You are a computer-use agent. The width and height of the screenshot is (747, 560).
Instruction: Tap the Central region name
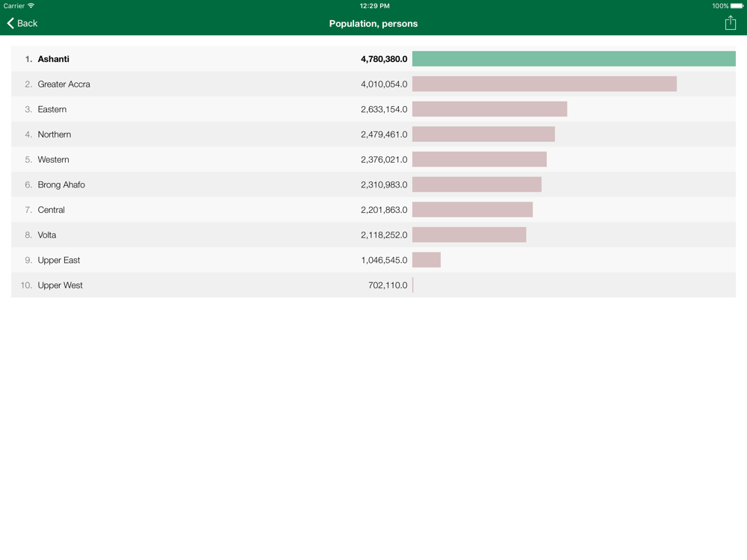pyautogui.click(x=52, y=210)
